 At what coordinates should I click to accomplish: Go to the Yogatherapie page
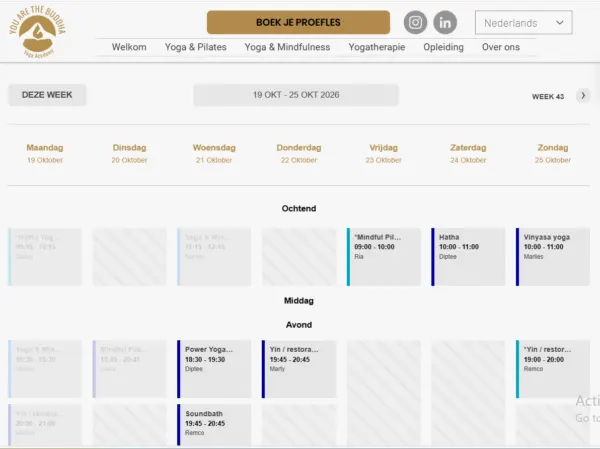click(377, 47)
